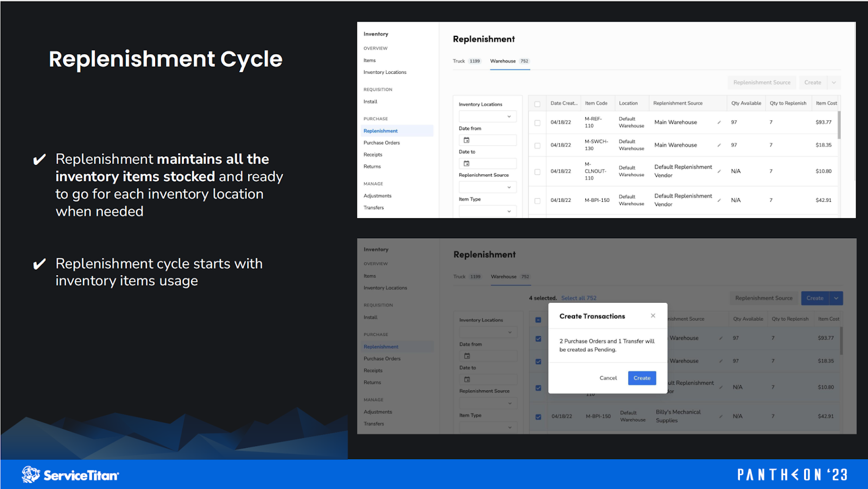Open the Date to calendar picker
The image size is (868, 489).
468,163
